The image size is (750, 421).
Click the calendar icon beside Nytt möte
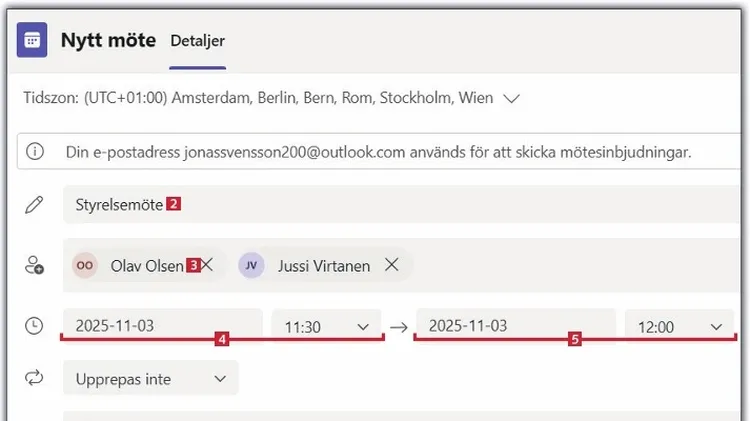click(32, 41)
